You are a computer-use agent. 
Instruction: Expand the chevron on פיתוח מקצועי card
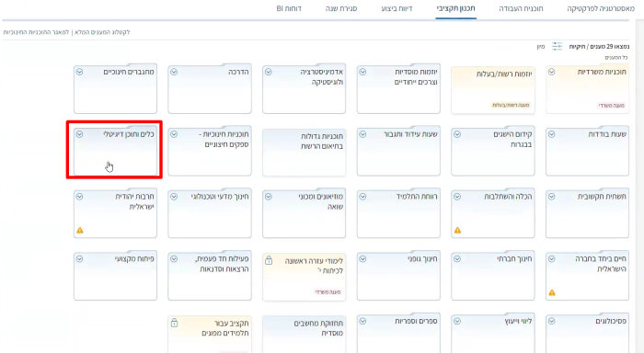79,259
